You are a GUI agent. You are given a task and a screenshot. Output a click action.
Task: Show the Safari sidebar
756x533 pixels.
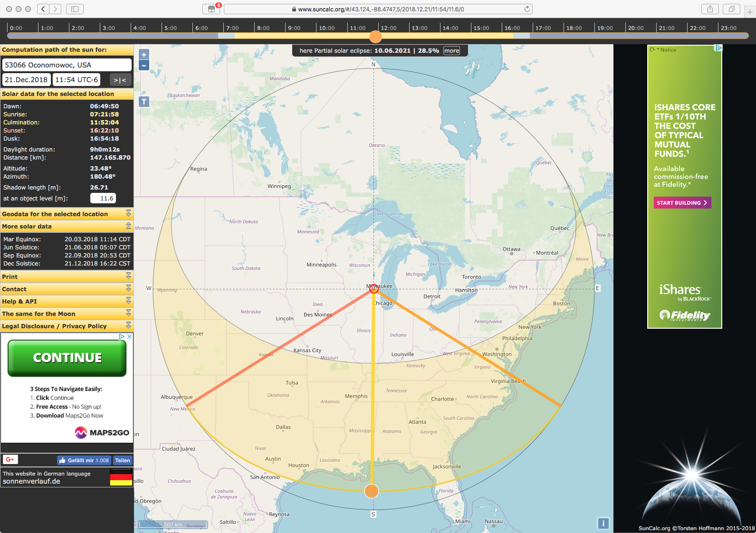[x=75, y=9]
